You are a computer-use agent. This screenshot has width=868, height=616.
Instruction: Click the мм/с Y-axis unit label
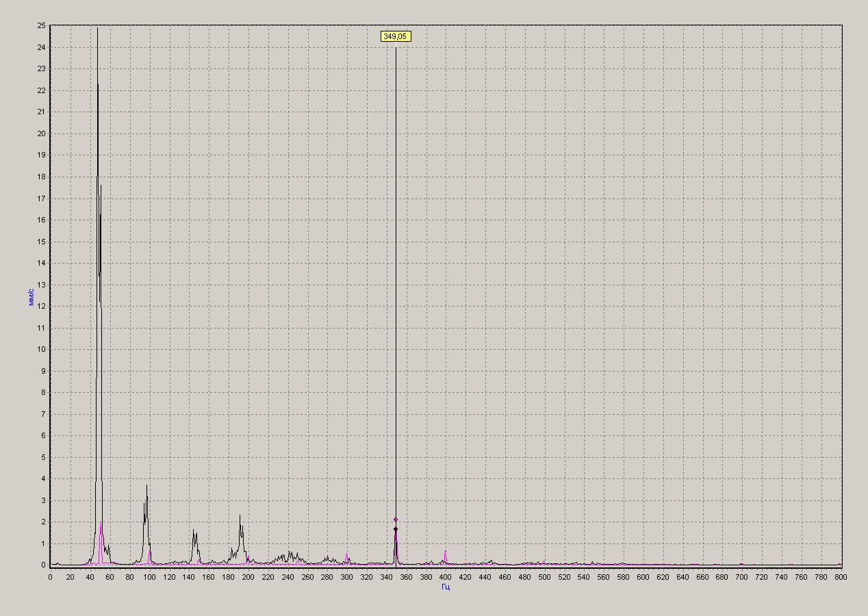[31, 297]
